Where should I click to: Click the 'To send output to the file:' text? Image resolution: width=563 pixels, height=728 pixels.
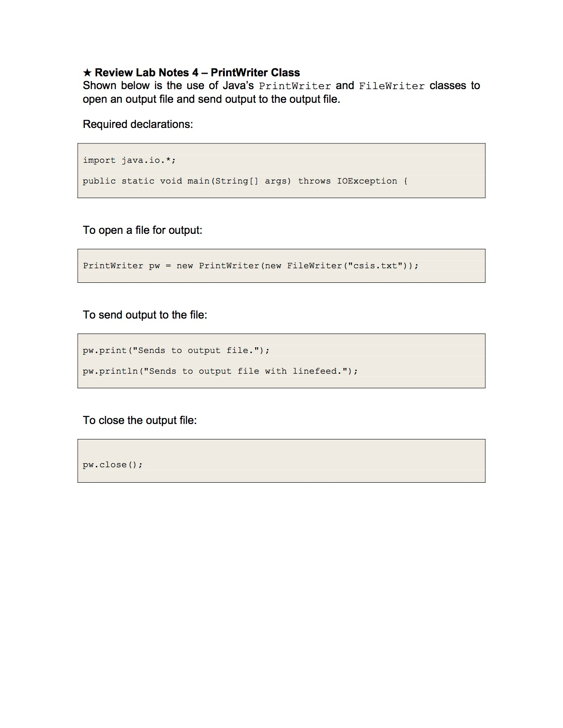(x=145, y=315)
